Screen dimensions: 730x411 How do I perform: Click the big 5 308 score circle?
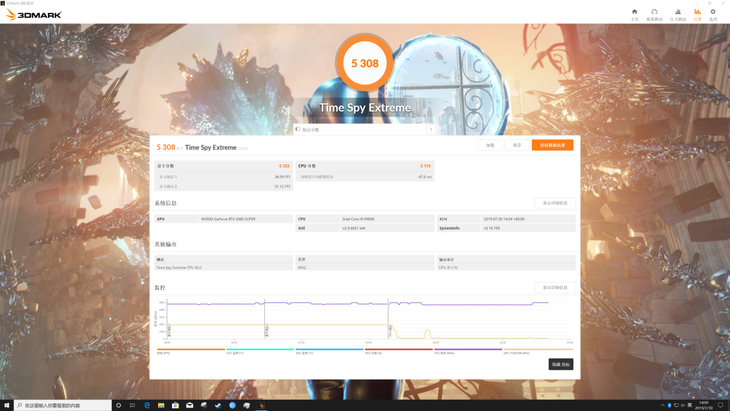365,63
